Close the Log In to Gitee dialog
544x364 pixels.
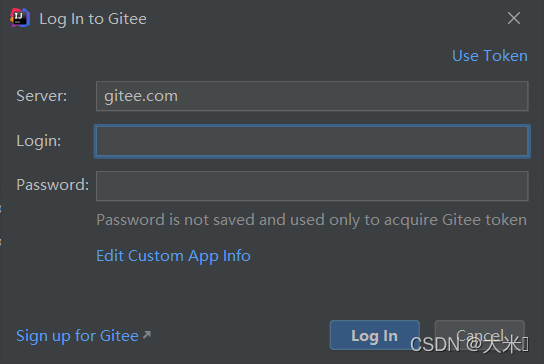click(513, 18)
